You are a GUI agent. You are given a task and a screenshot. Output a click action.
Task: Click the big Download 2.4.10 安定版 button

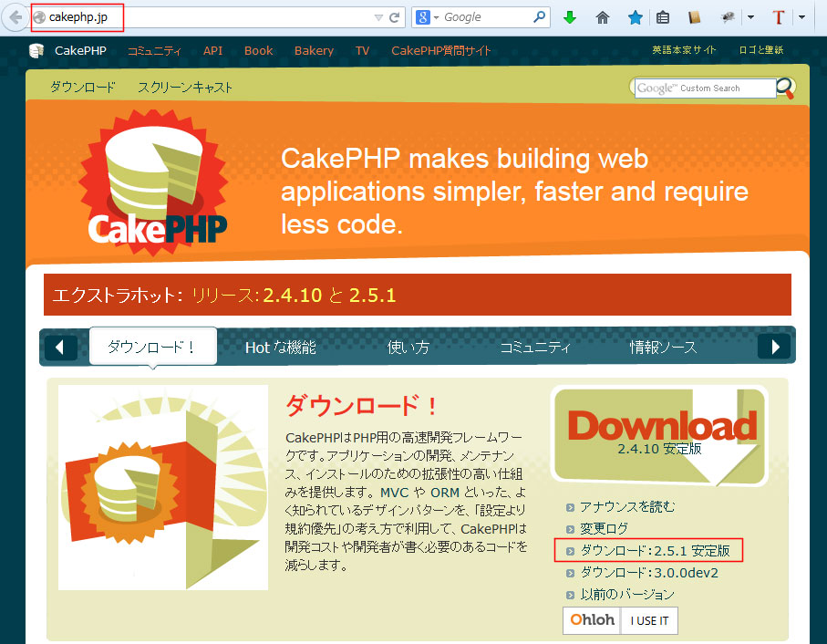click(x=659, y=436)
